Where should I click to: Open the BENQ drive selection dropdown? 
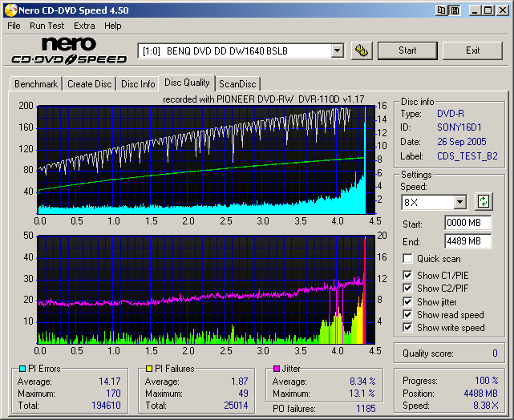pyautogui.click(x=337, y=51)
